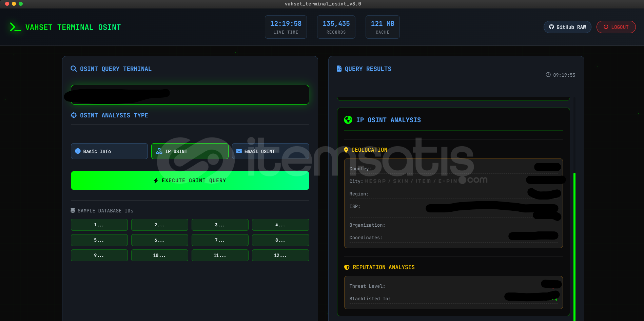Choose sample database ID 12...
This screenshot has width=644, height=321.
point(280,255)
